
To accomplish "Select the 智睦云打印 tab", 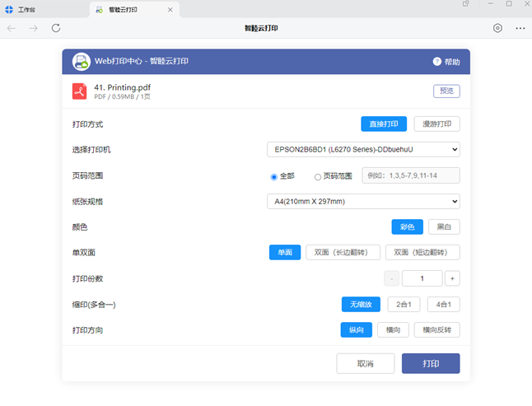I will (134, 10).
